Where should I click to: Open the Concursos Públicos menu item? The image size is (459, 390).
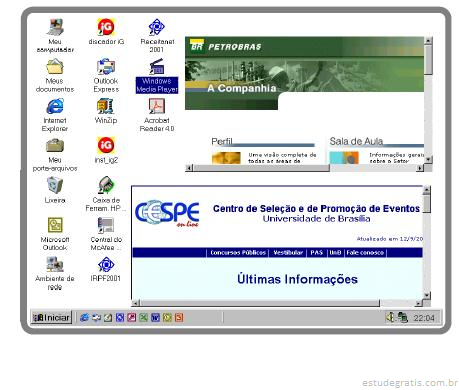[238, 253]
